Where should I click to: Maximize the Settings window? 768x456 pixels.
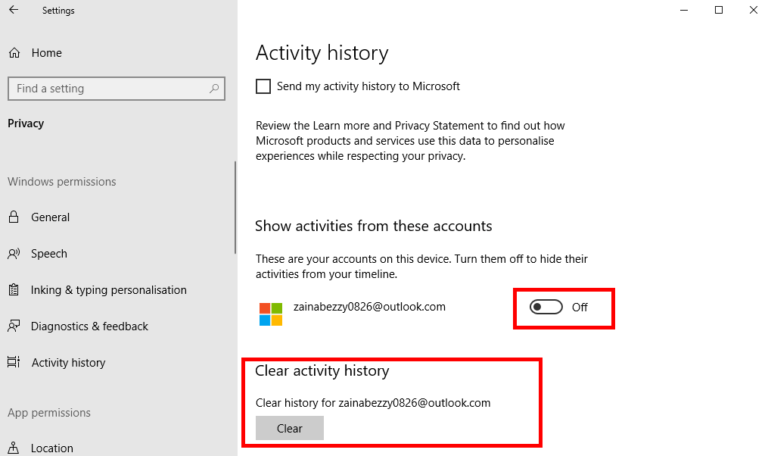tap(719, 10)
